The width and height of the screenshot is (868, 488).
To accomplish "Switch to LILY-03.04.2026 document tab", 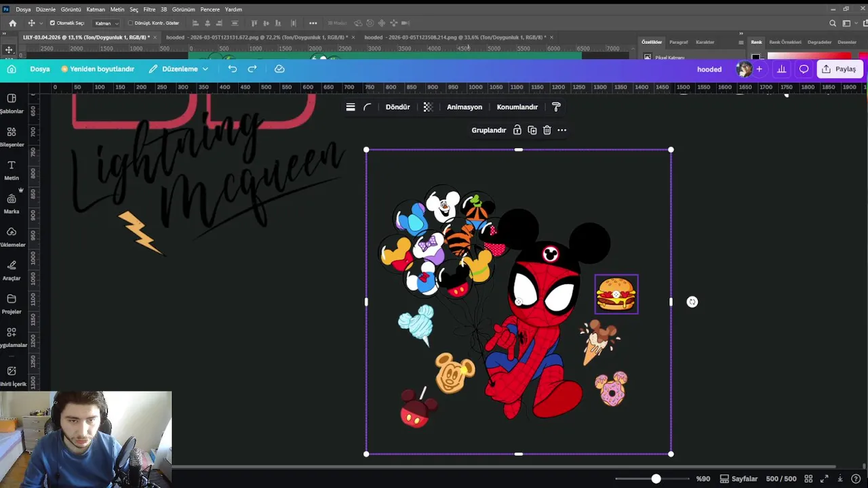I will point(86,37).
